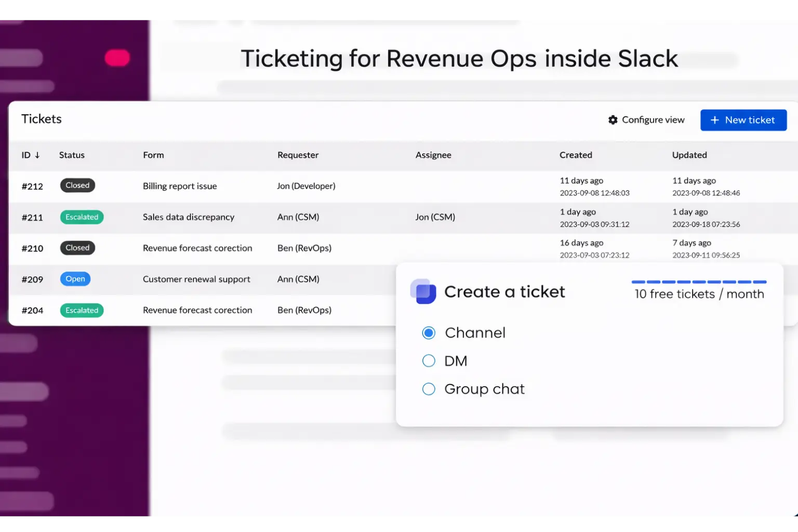Open ticket #209
This screenshot has width=798, height=532.
(32, 280)
